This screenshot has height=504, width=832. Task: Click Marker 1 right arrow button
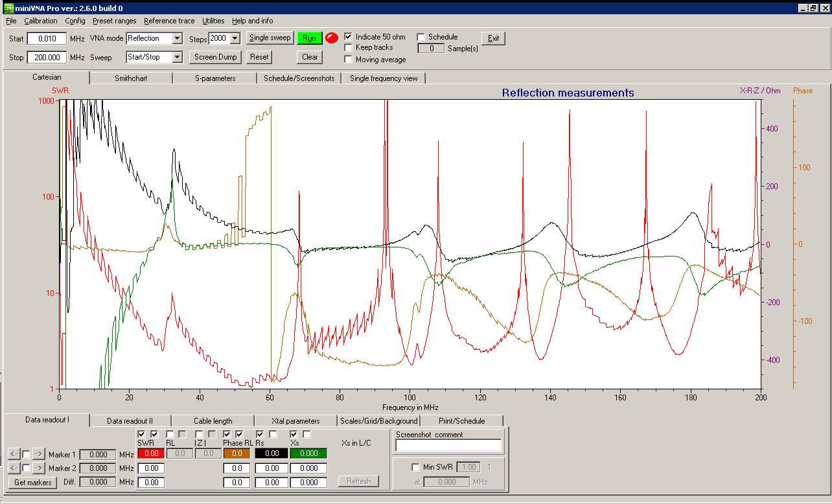coord(38,455)
